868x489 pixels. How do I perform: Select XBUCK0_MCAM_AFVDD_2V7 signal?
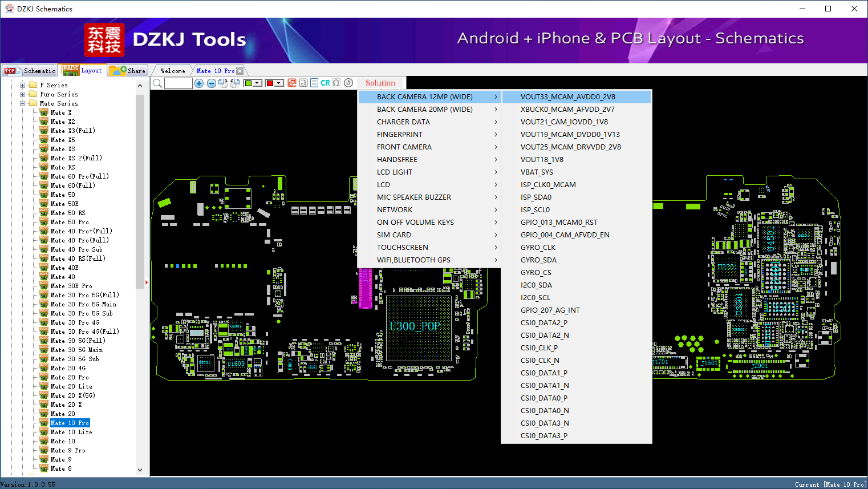pyautogui.click(x=577, y=110)
